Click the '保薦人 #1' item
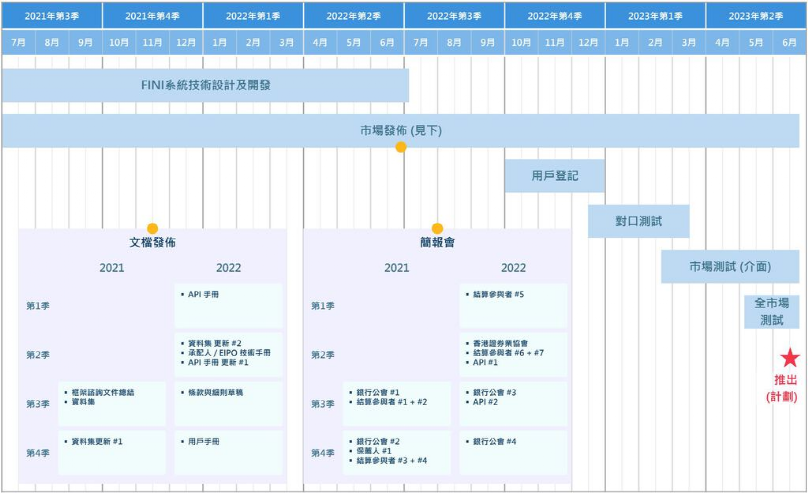 tap(374, 451)
